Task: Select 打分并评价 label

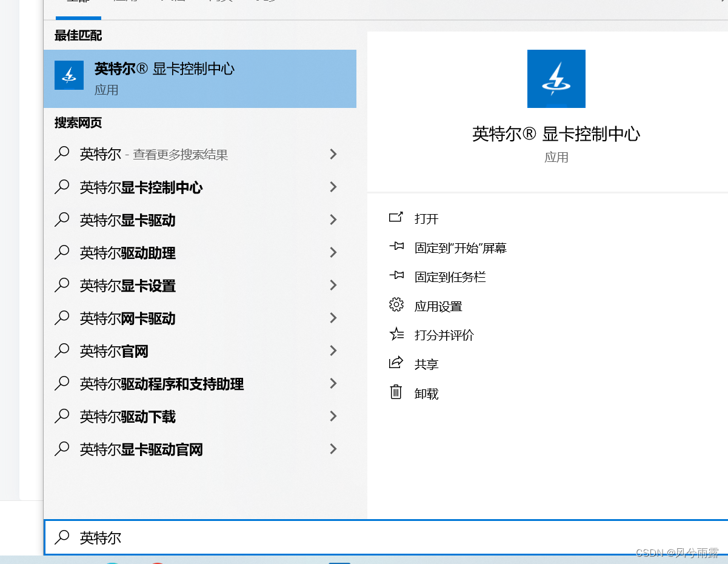Action: 444,335
